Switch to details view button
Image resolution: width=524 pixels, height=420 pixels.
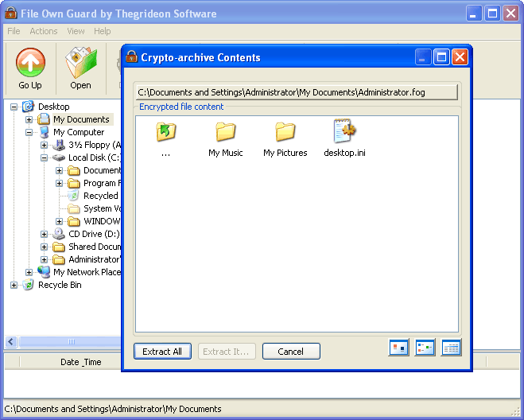451,348
